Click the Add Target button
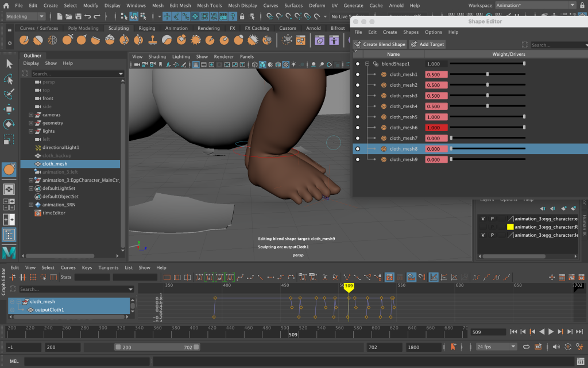Image resolution: width=588 pixels, height=368 pixels. pyautogui.click(x=428, y=45)
